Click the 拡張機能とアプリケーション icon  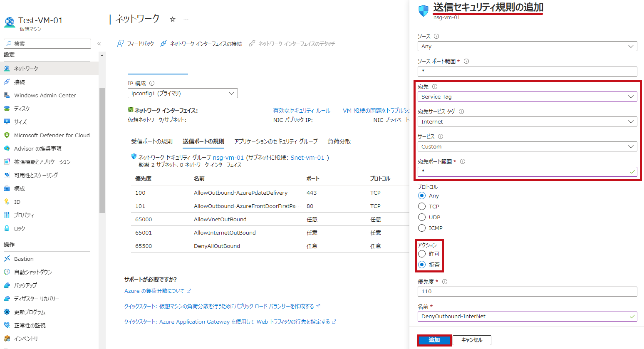point(7,162)
